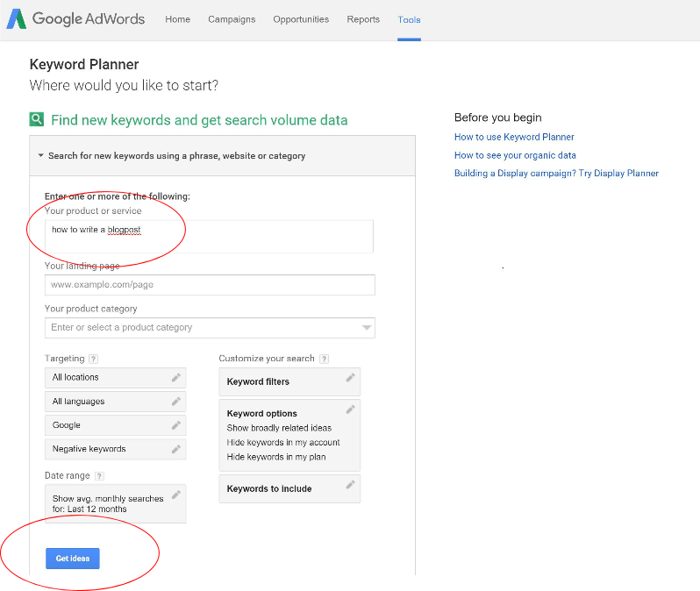700x591 pixels.
Task: Select the Google network targeting box
Action: pyautogui.click(x=115, y=425)
